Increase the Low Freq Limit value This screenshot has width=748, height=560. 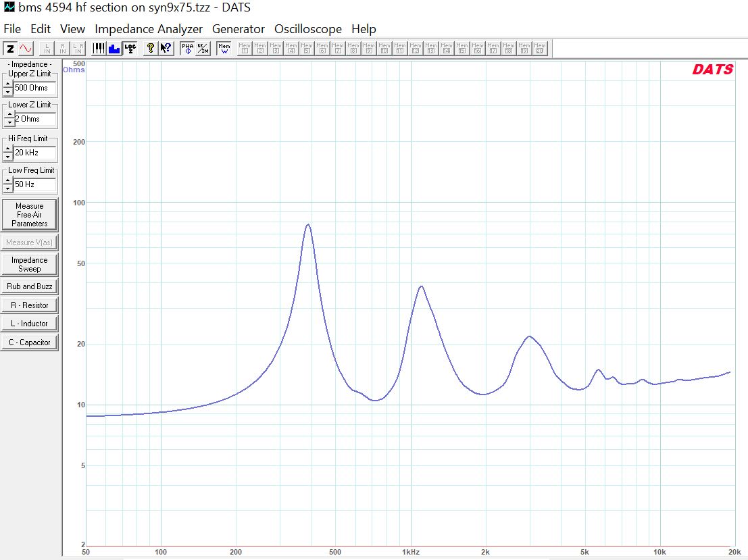click(7, 180)
